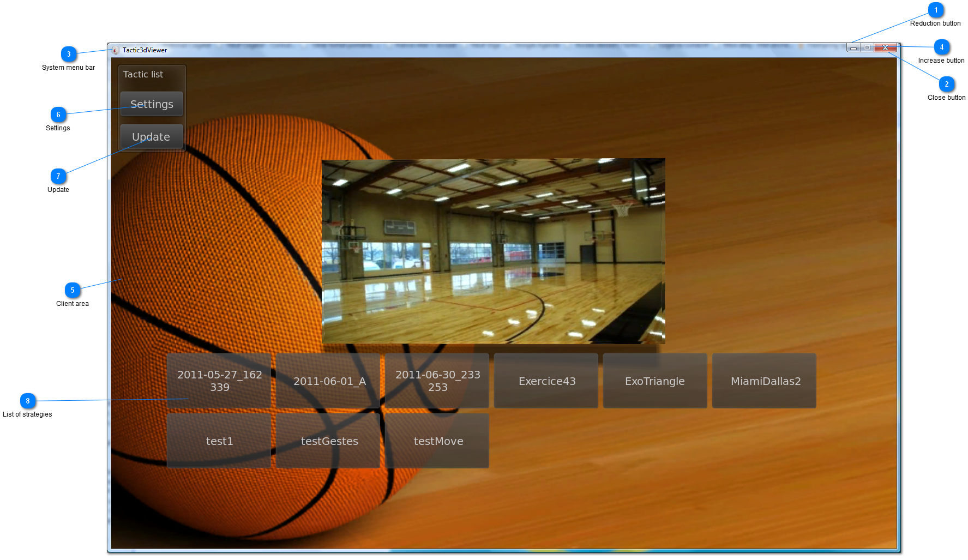Maximize the Tactic3dViewer window

point(867,48)
